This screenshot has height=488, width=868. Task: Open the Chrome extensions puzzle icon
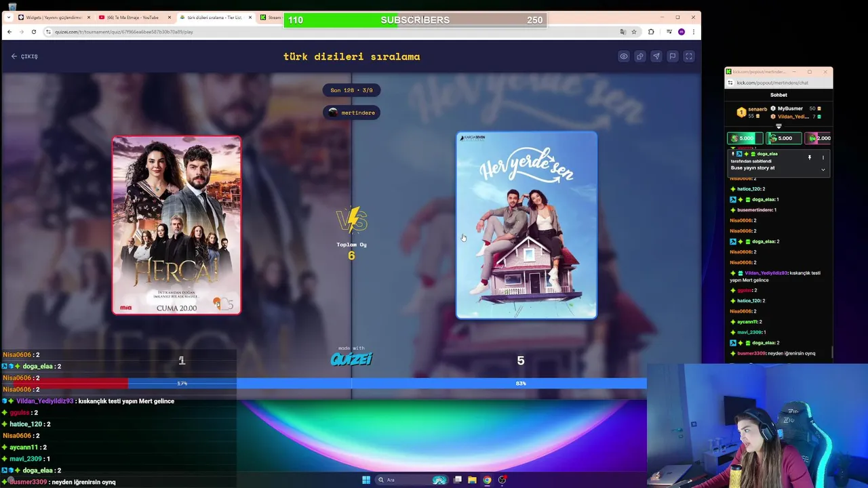[x=651, y=32]
